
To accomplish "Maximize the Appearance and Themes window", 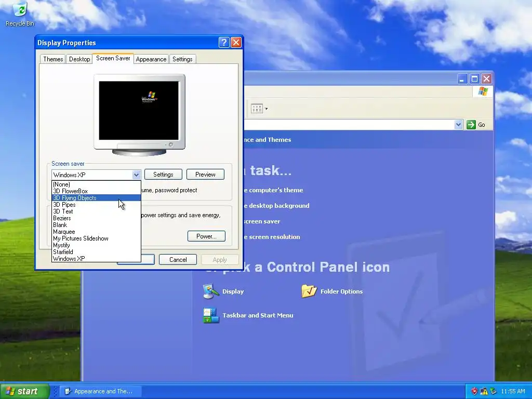I will point(474,79).
